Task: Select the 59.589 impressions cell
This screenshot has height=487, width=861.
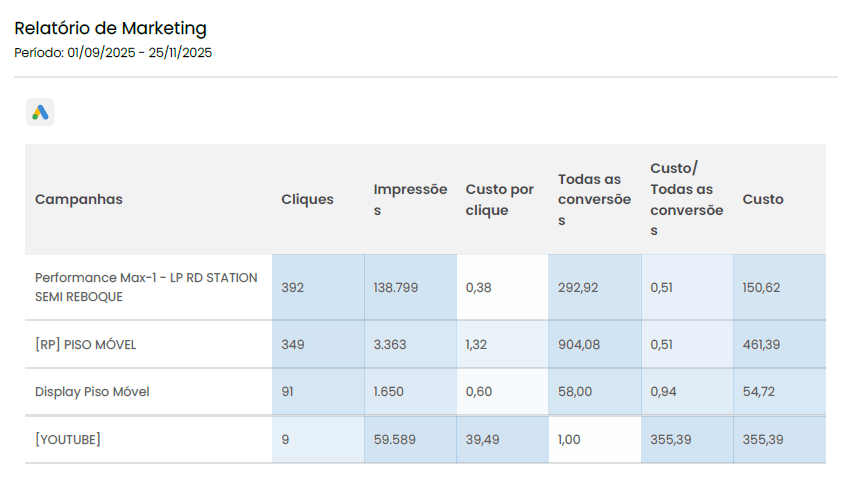Action: [393, 440]
